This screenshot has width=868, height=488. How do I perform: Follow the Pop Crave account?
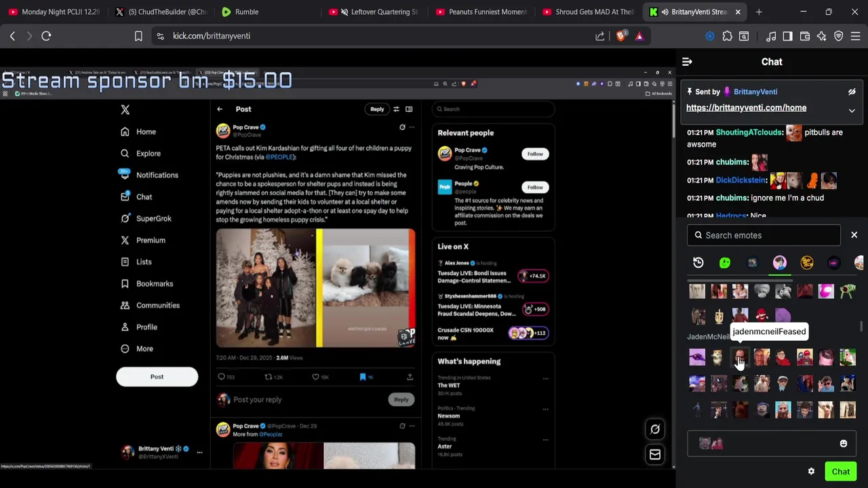[535, 154]
